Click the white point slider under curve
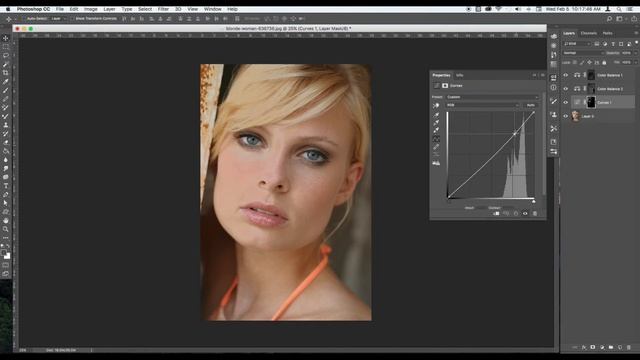This screenshot has height=360, width=640. point(533,201)
